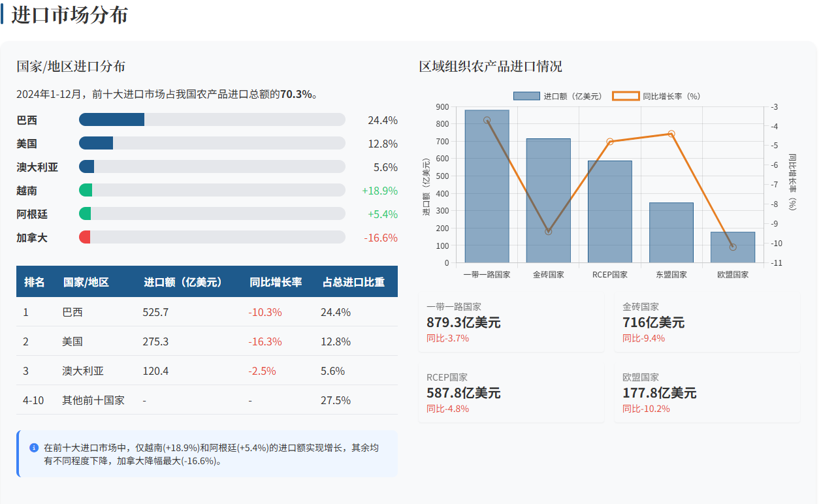The width and height of the screenshot is (821, 504).
Task: Toggle the 同比增长率 legend series
Action: point(656,96)
